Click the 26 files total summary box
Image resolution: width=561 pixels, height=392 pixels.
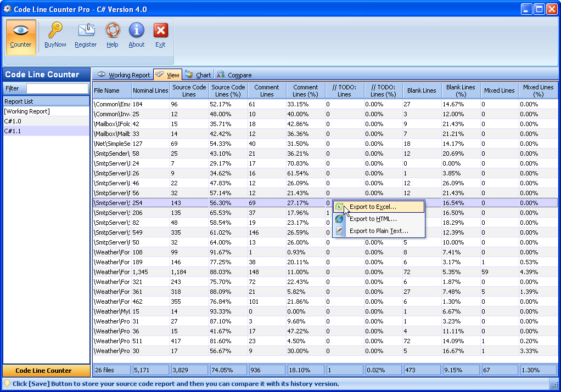tap(112, 370)
